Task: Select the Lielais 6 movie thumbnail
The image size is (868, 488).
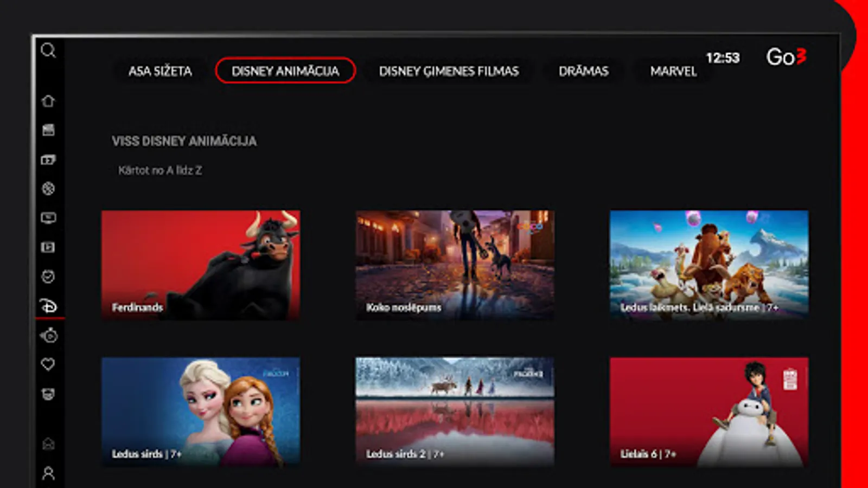Action: click(709, 412)
